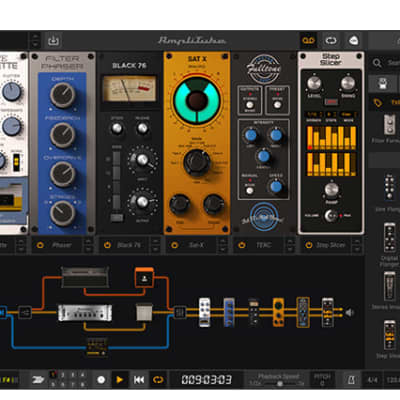Select the white cassette pedal in chain

tap(205, 312)
